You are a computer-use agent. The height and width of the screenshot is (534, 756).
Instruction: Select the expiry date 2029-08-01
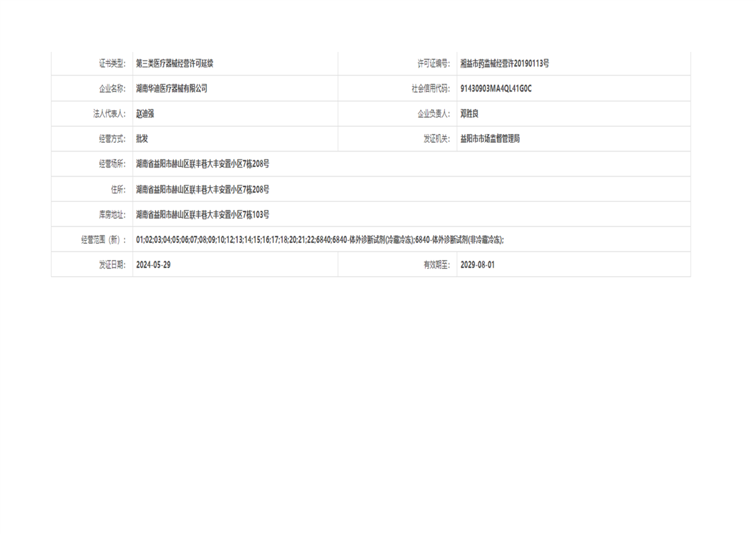tap(477, 265)
